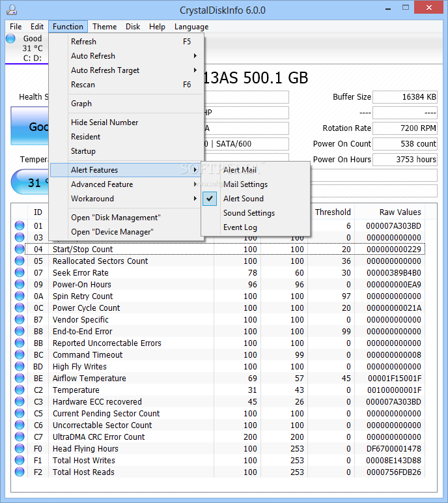Select Open "Disk Management" menu entry
Viewport: 448px width, 503px height.
coord(127,218)
